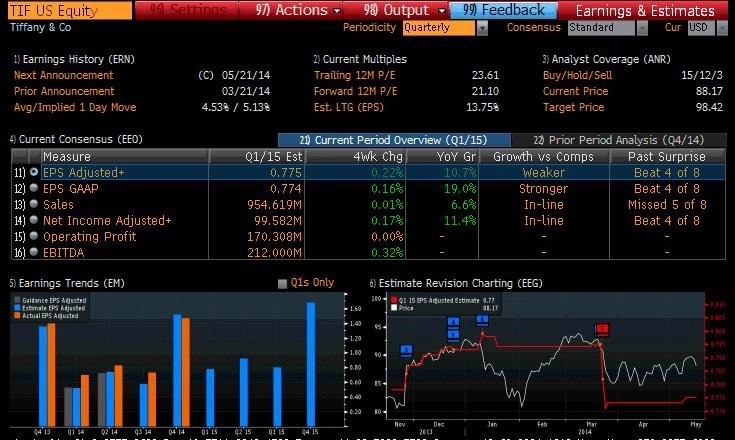The height and width of the screenshot is (440, 735).
Task: Click the blue event marker near Jan
Action: click(x=482, y=320)
